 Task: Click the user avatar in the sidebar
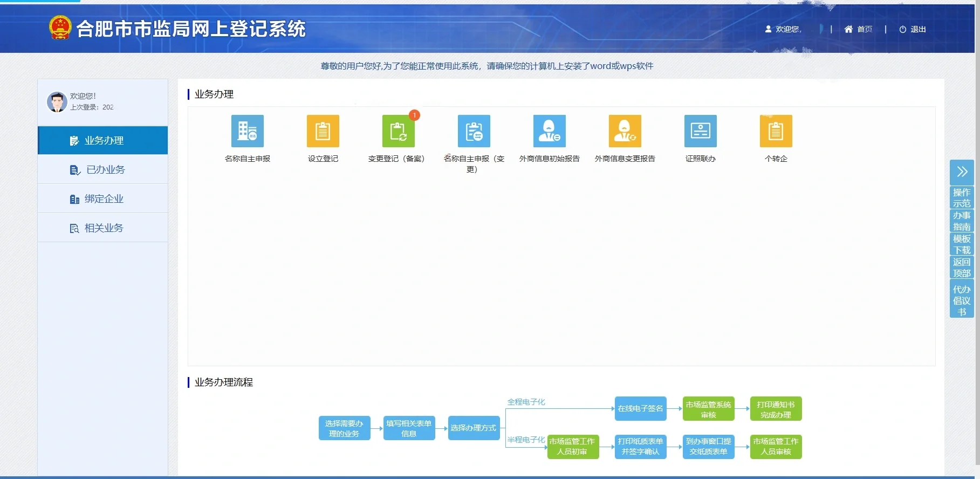click(x=57, y=102)
